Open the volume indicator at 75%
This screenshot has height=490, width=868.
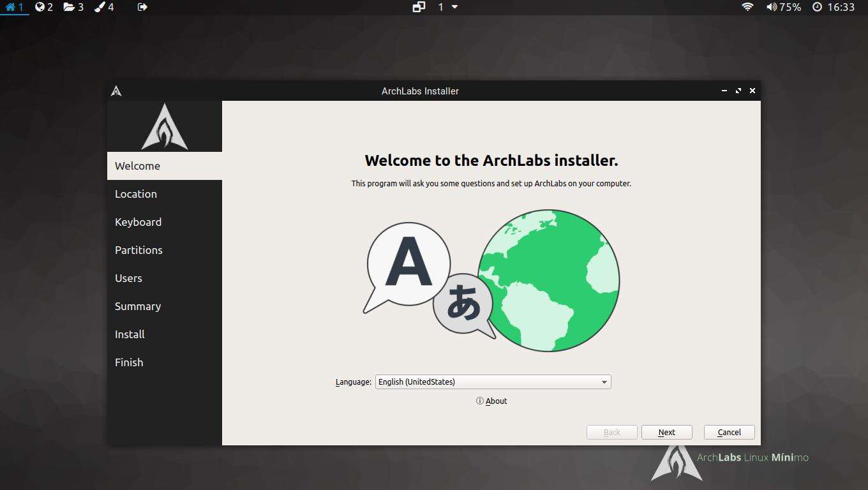click(x=783, y=7)
